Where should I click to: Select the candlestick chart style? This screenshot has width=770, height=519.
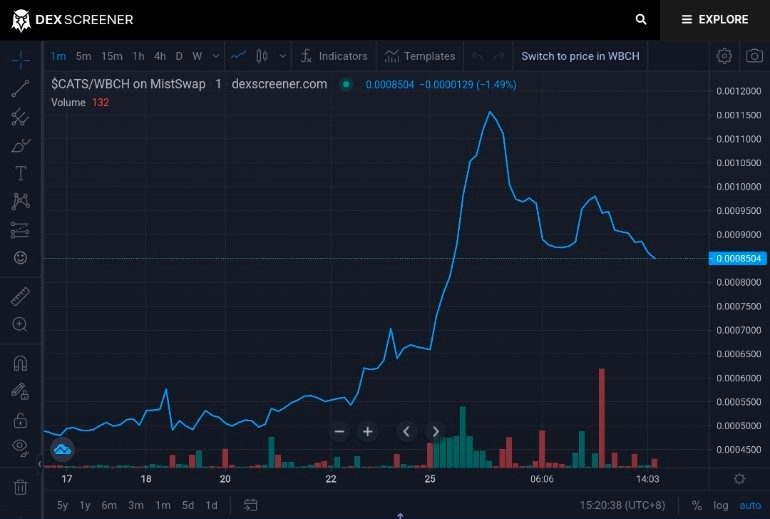(262, 56)
